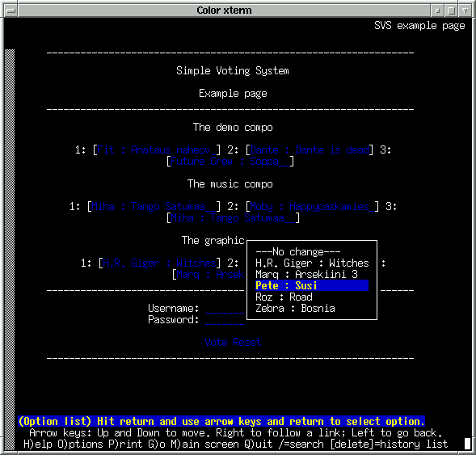Click 'M)ain screen' in bottom command line
Image resolution: width=476 pixels, height=455 pixels.
(x=204, y=444)
